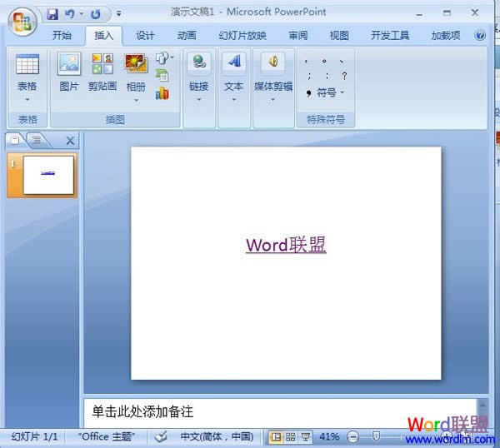Minimize the PowerPoint window
Image resolution: width=500 pixels, height=448 pixels.
click(x=419, y=13)
